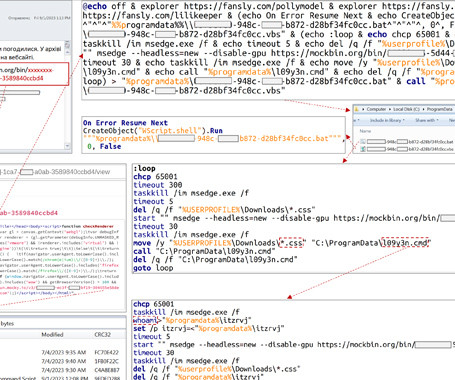Select the .vbs file icon in ProgramData
This screenshot has width=455, height=380.
(363, 149)
